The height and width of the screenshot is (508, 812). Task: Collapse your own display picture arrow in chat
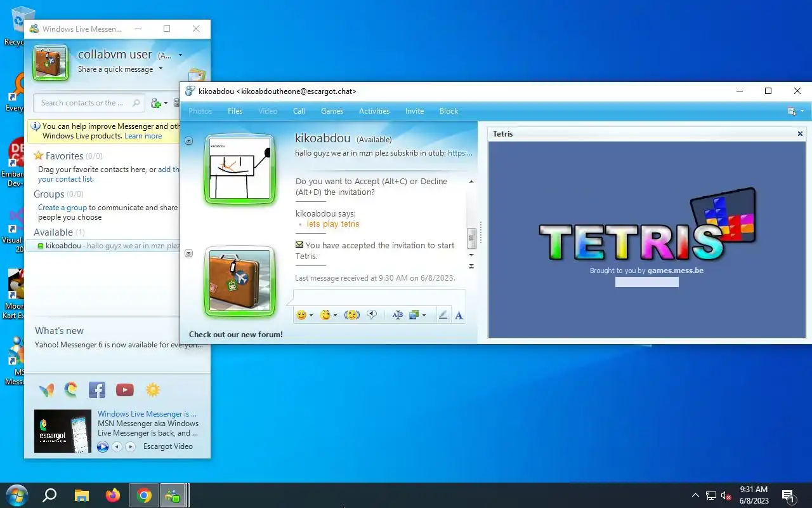[188, 253]
